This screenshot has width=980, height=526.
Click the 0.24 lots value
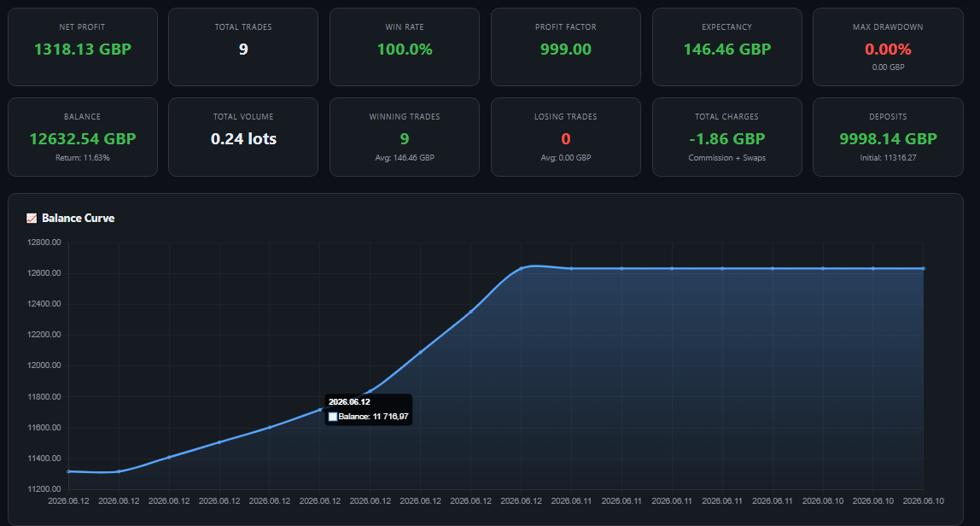coord(243,139)
